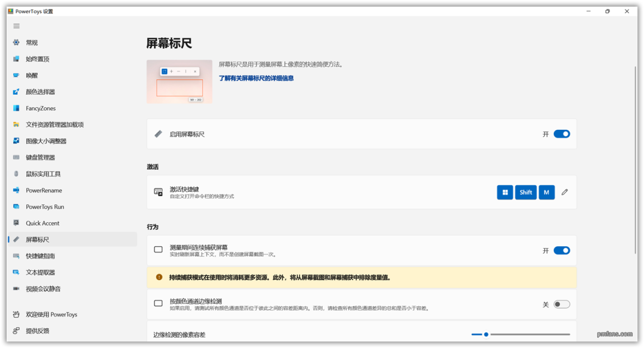Open the 快捷键指南 page

(x=73, y=256)
